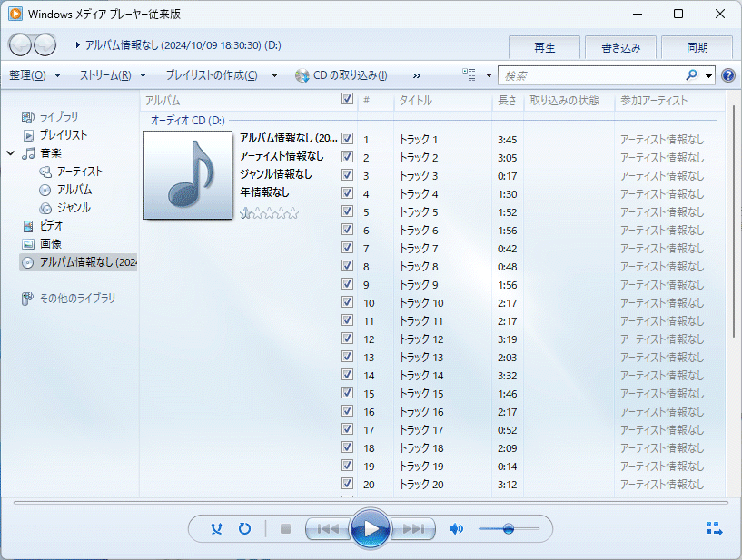Mute the volume speaker icon

tap(456, 528)
